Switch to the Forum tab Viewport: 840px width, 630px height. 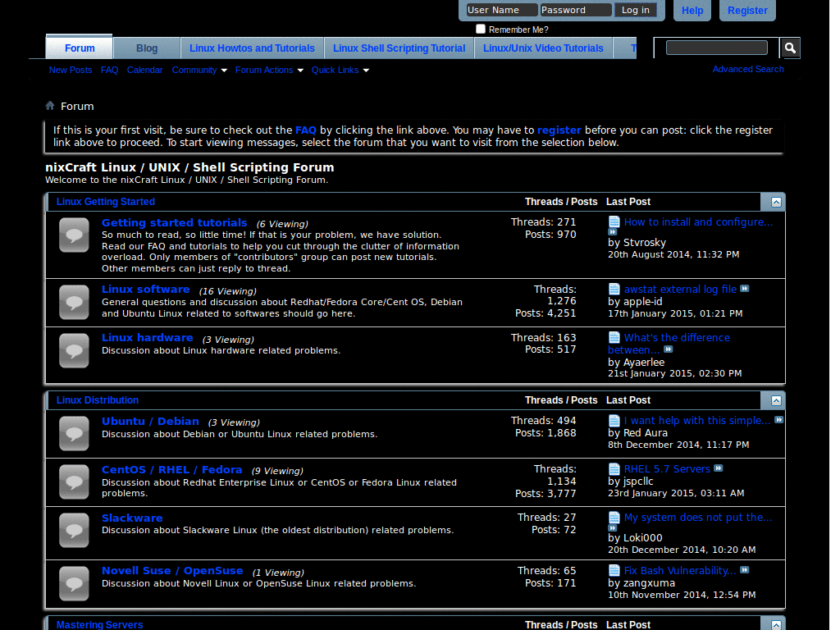80,48
